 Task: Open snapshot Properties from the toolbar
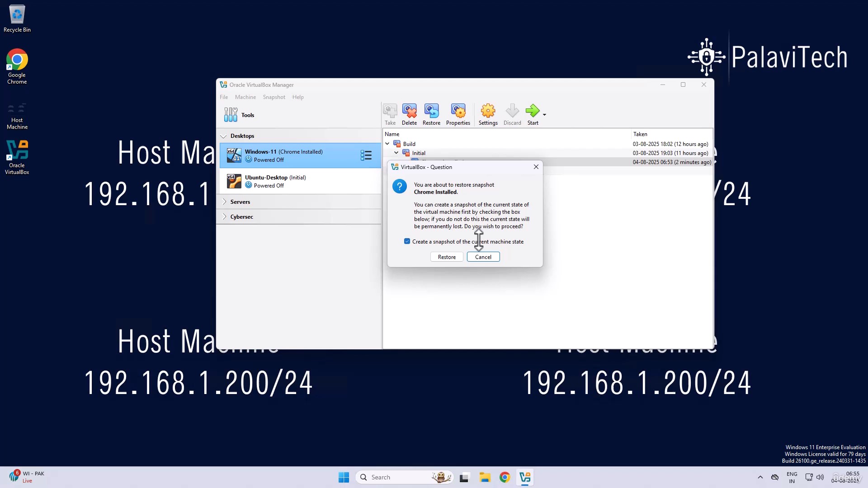458,114
